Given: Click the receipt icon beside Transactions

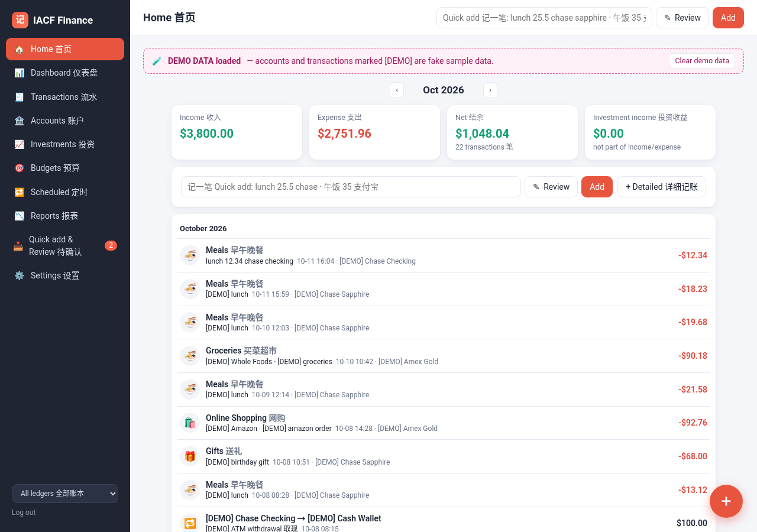Looking at the screenshot, I should click(x=20, y=97).
